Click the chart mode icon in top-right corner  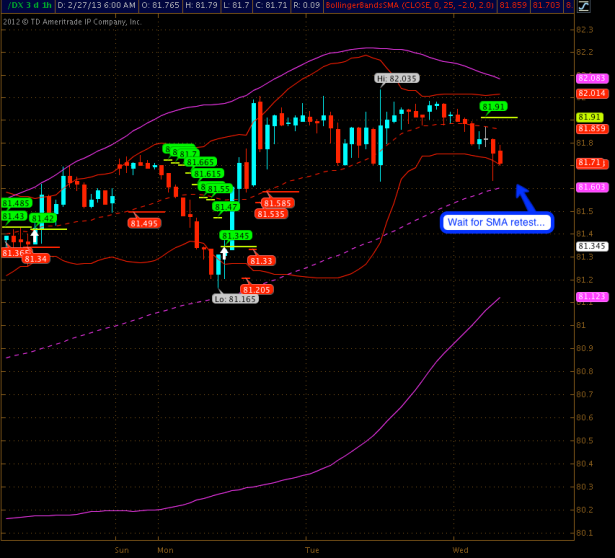tap(599, 6)
